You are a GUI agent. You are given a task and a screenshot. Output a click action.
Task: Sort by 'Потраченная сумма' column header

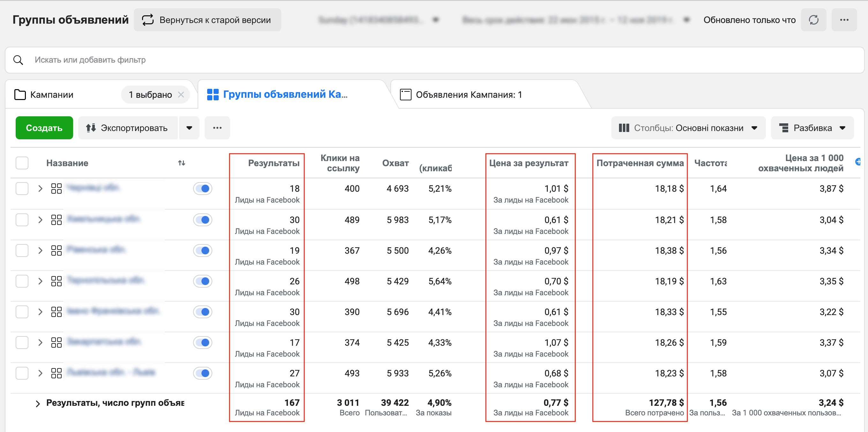point(640,163)
